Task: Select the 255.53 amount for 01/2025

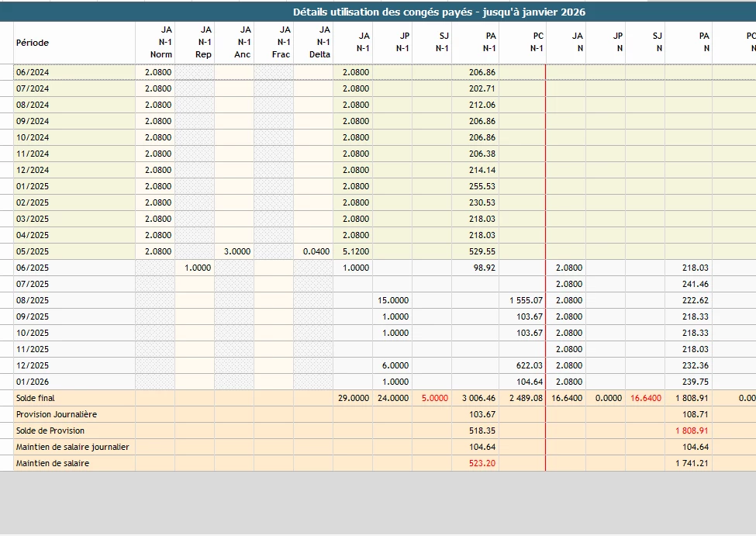Action: coord(482,186)
